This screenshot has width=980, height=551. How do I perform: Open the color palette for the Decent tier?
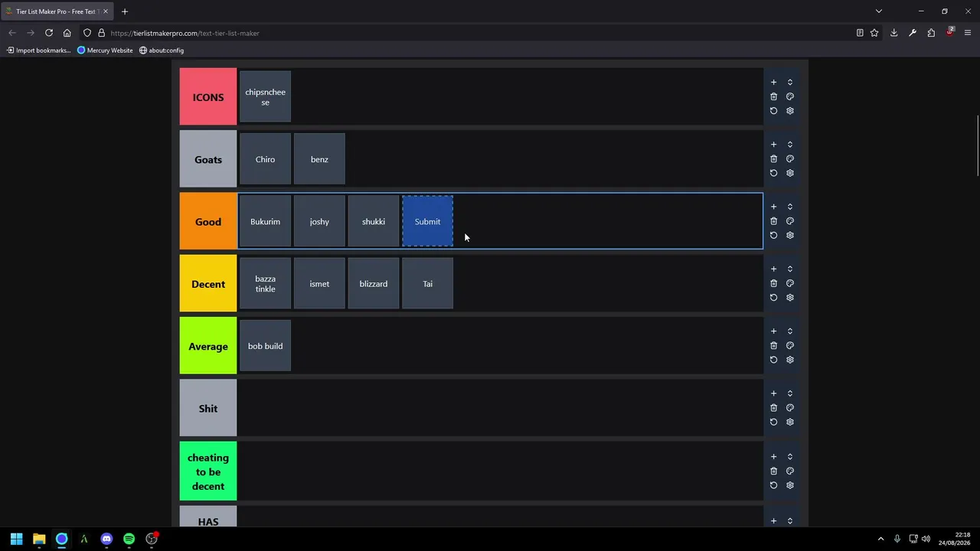[x=790, y=283]
